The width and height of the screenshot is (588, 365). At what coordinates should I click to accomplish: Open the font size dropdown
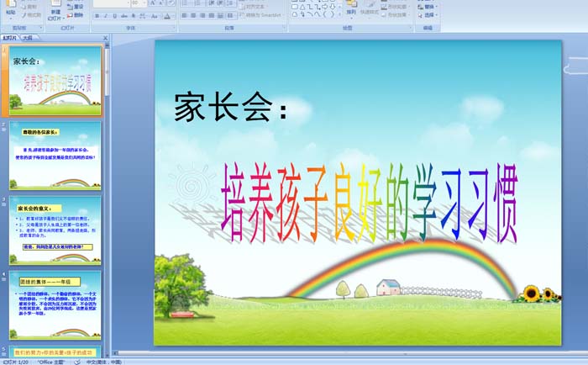tap(144, 3)
